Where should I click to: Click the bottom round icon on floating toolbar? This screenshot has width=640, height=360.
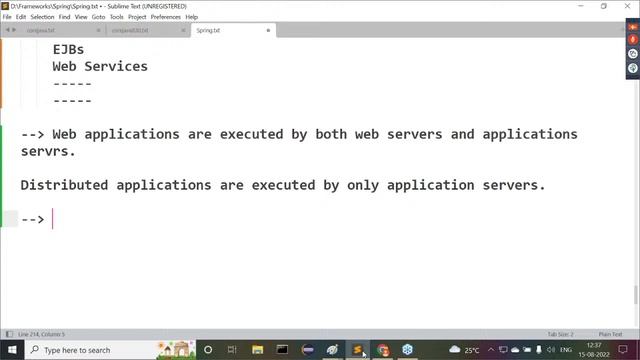click(633, 68)
